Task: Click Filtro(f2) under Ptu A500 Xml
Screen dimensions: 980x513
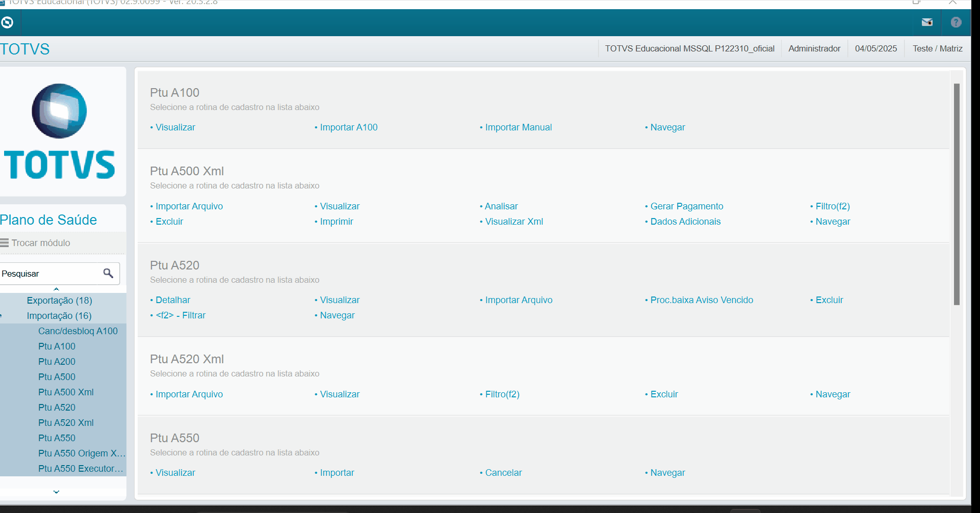Action: (x=833, y=206)
